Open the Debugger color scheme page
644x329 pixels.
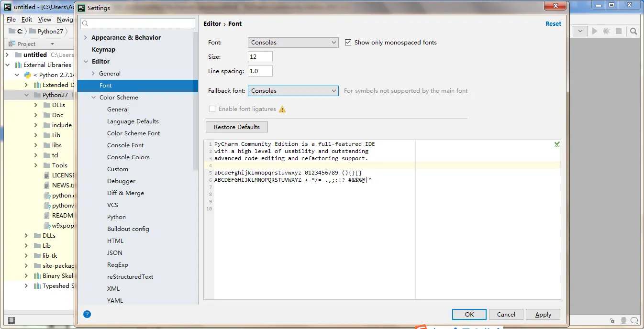click(121, 181)
